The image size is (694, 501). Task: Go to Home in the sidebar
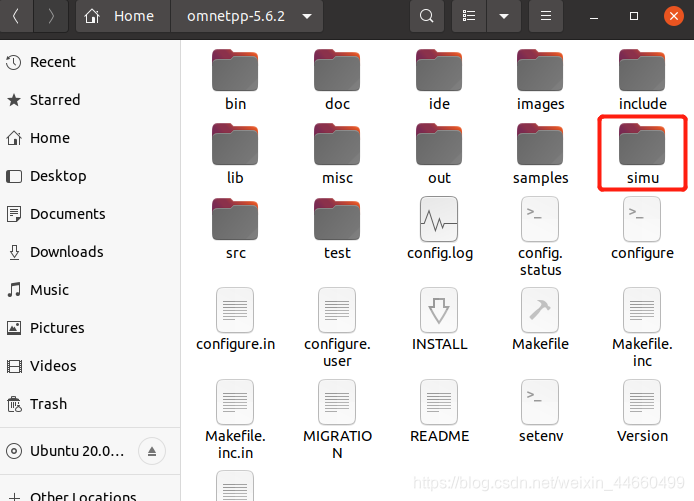point(90,138)
